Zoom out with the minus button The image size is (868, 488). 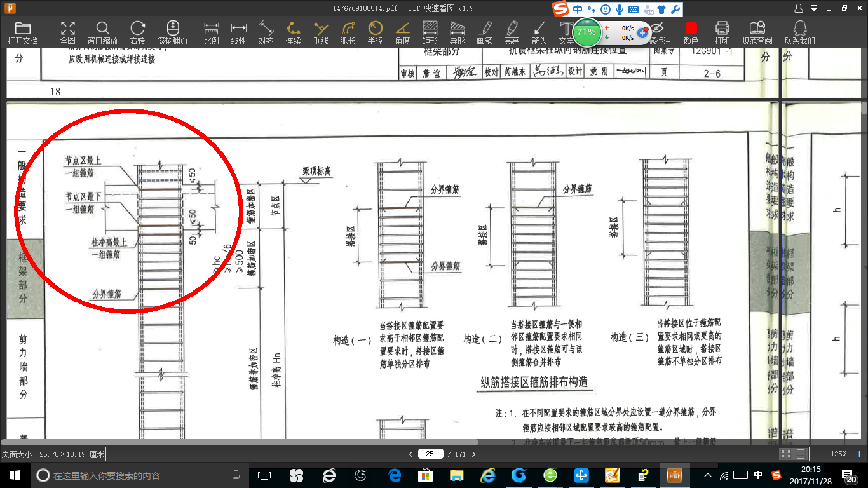pos(819,454)
